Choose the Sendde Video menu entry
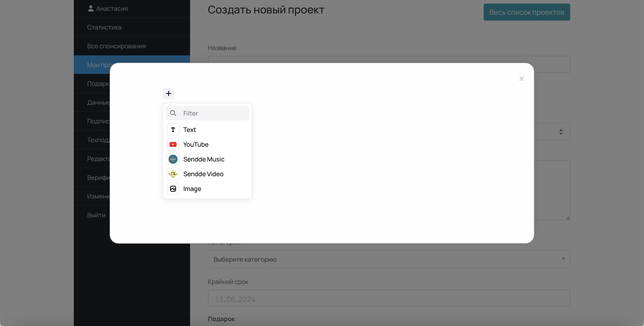Screen dimensions: 644x326 click(x=208, y=174)
